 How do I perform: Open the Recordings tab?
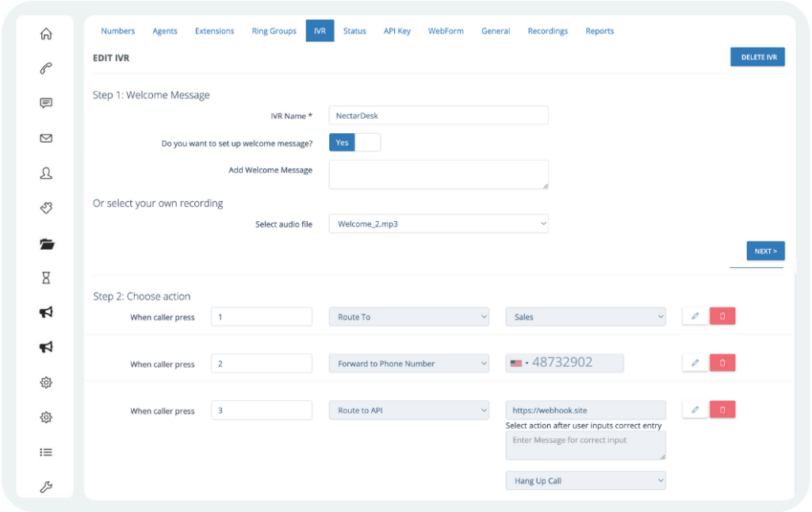(x=547, y=31)
